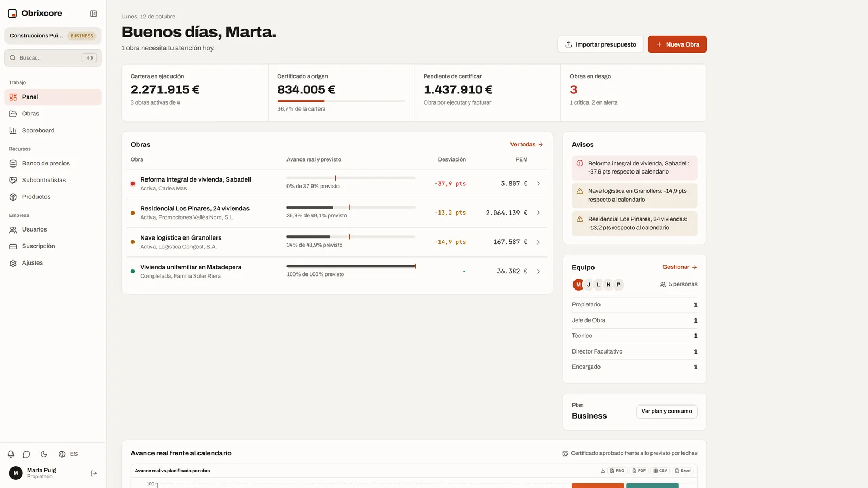Open Scoreboard in the sidebar

tap(53, 131)
